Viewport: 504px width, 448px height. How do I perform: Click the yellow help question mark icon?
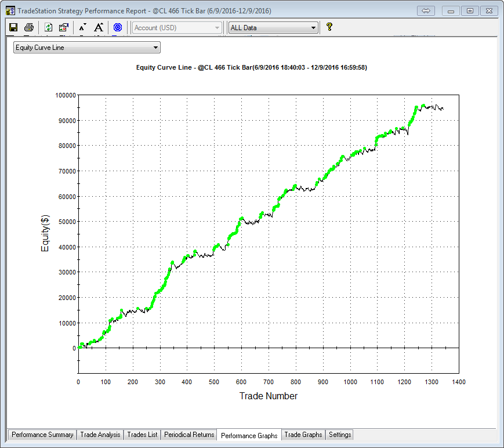tap(329, 27)
